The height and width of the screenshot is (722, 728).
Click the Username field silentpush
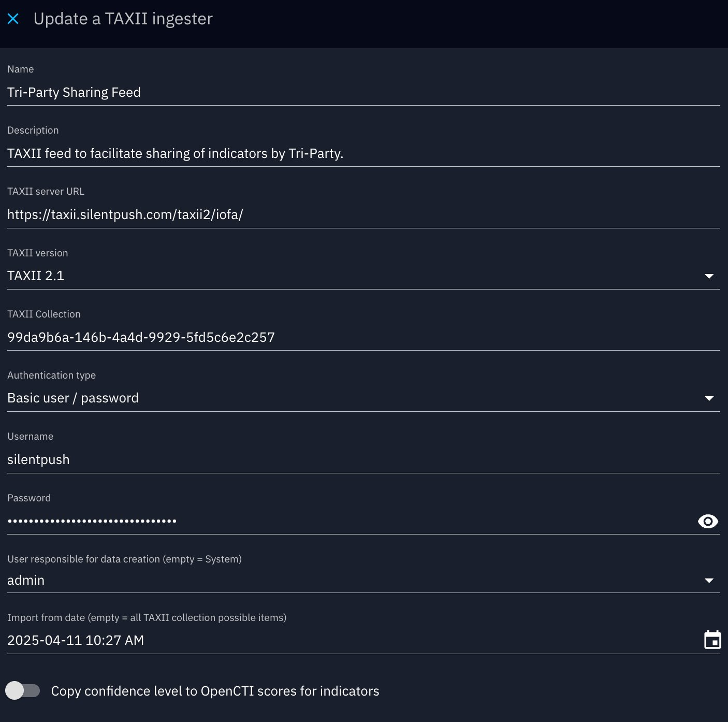363,459
